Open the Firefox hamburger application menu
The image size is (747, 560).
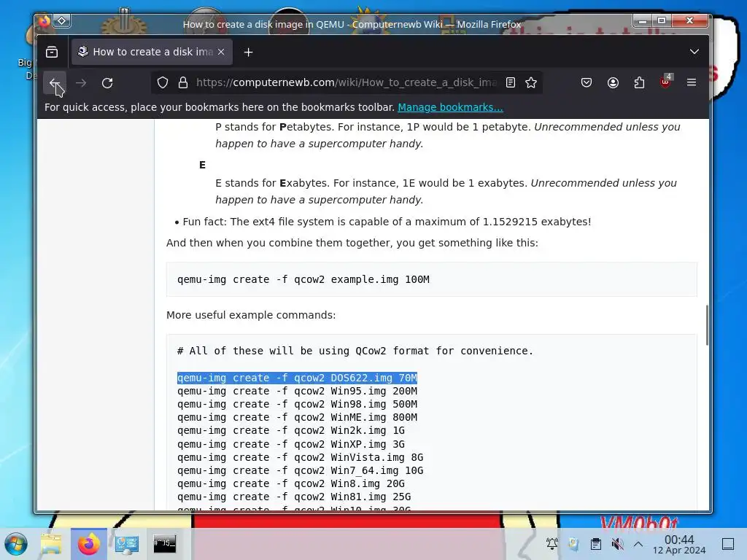(x=692, y=83)
